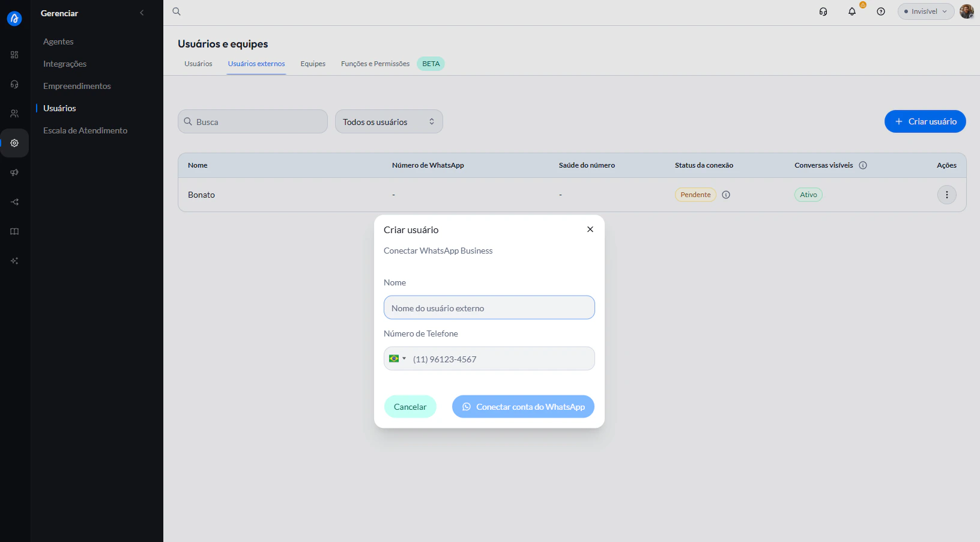Screen dimensions: 980x542
Task: Focus the Nome do usuário externo field
Action: (489, 308)
